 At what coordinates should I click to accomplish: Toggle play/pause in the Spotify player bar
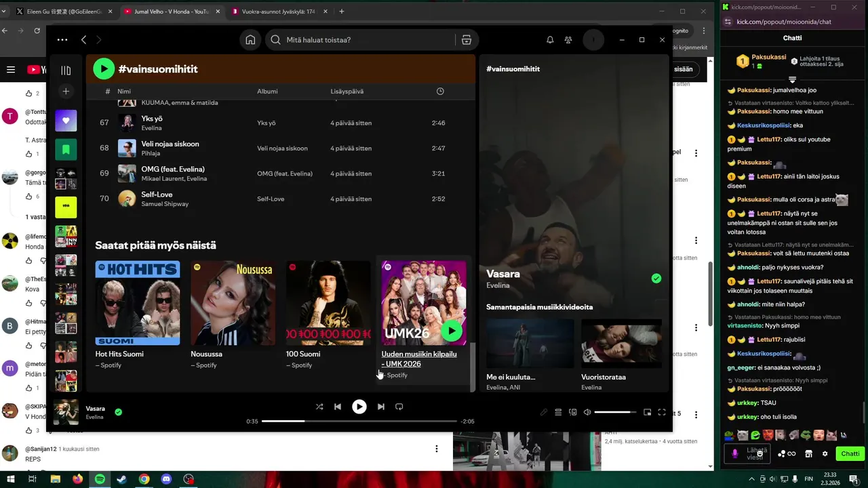pyautogui.click(x=359, y=407)
